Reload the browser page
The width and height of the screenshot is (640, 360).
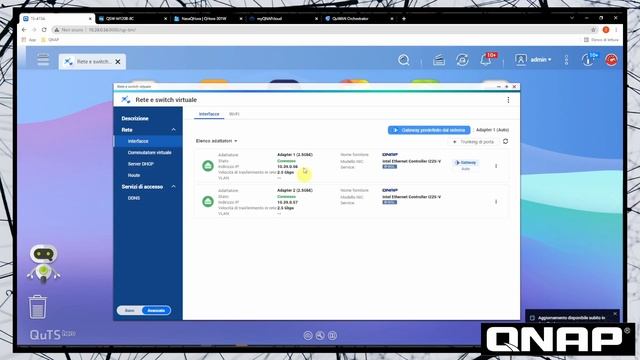tap(44, 30)
